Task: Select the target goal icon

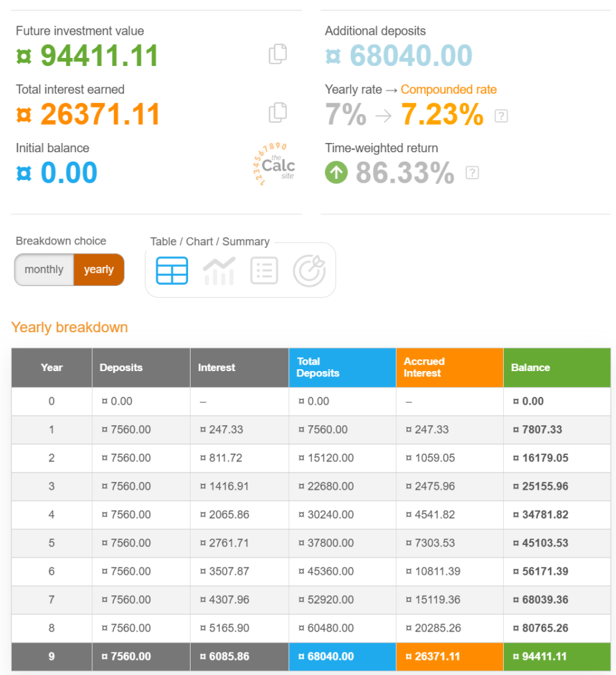Action: (x=309, y=271)
